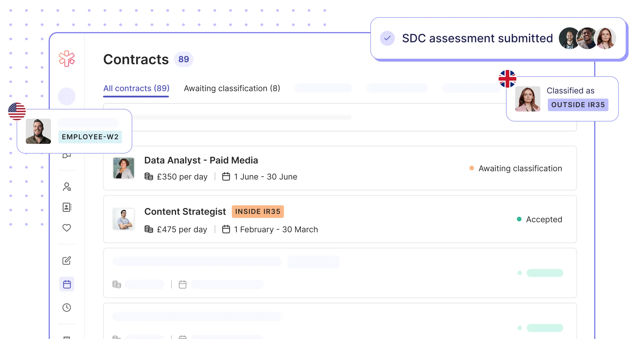Click Data Analyst contractor photo thumbnail
Viewport: 644px width, 339px height.
tap(124, 168)
